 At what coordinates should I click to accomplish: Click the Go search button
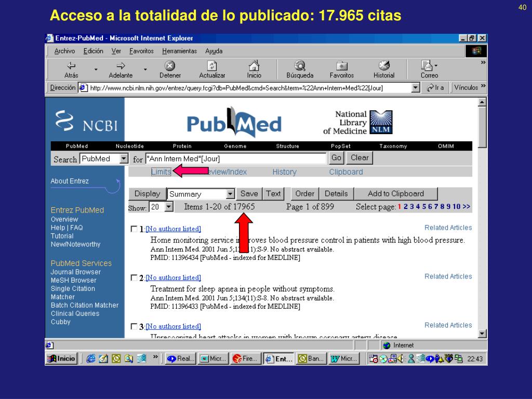click(336, 158)
